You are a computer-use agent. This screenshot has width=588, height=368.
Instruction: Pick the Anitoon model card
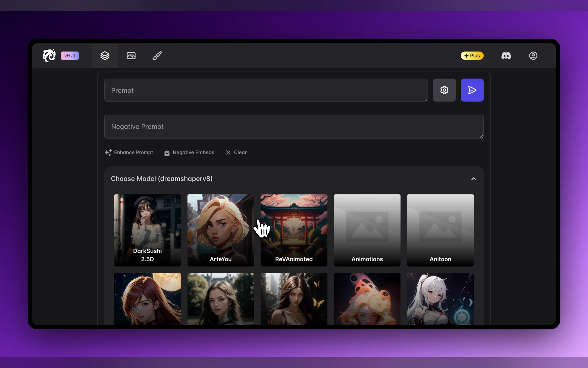tap(440, 230)
